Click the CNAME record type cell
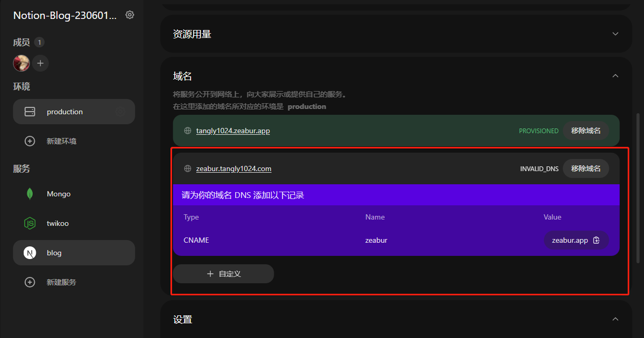Image resolution: width=644 pixels, height=338 pixels. pyautogui.click(x=196, y=240)
